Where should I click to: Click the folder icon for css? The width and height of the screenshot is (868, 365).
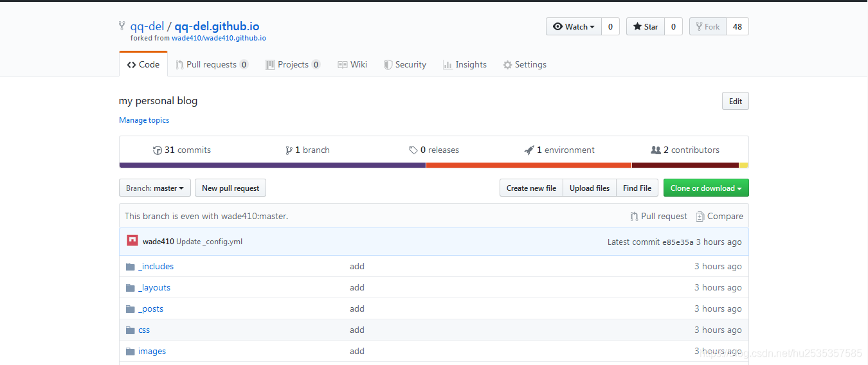[x=131, y=330]
